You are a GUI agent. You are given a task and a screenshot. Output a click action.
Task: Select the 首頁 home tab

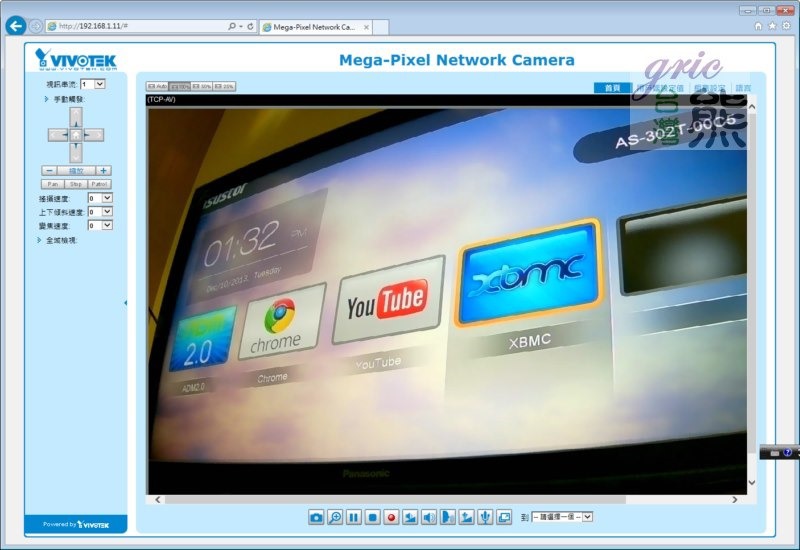click(612, 88)
